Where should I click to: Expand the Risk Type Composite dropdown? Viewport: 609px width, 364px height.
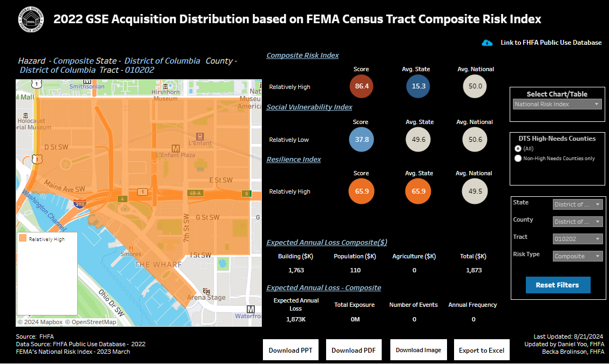(578, 256)
